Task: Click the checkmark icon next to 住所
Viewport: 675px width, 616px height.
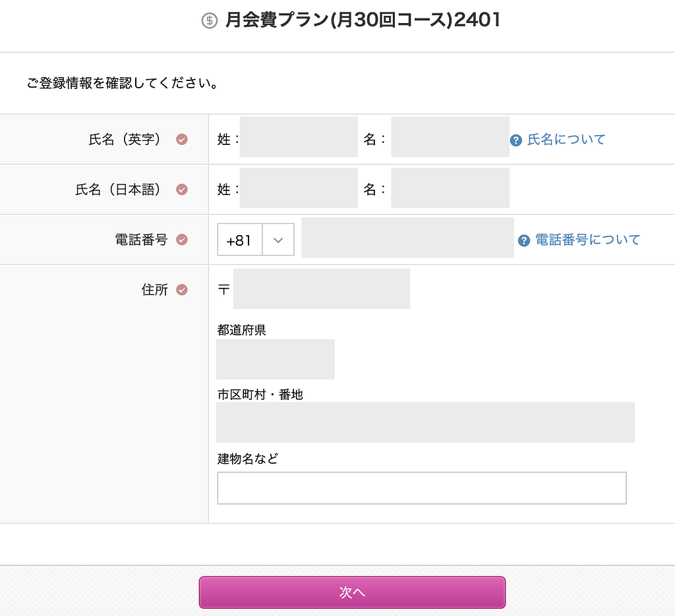Action: pos(182,290)
